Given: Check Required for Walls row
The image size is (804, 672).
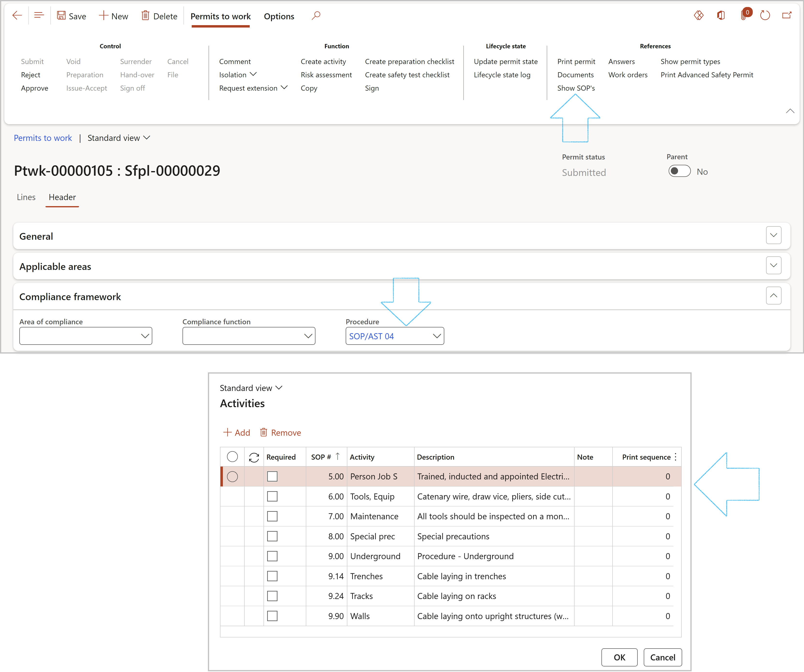Looking at the screenshot, I should point(272,616).
